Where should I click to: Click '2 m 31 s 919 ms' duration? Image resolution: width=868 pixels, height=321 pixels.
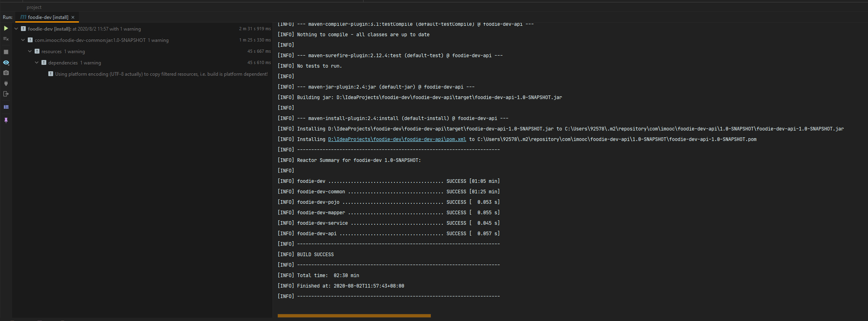pyautogui.click(x=255, y=29)
